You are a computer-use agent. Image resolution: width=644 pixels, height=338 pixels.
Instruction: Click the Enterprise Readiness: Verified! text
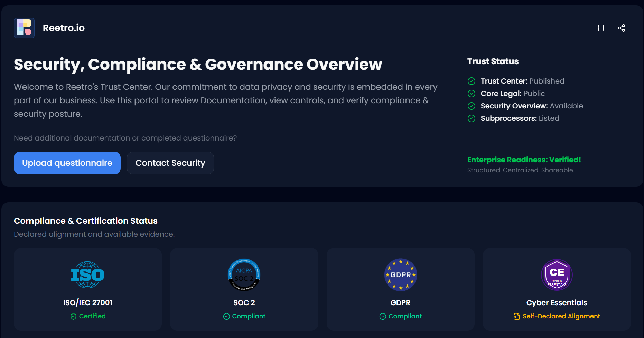coord(524,160)
